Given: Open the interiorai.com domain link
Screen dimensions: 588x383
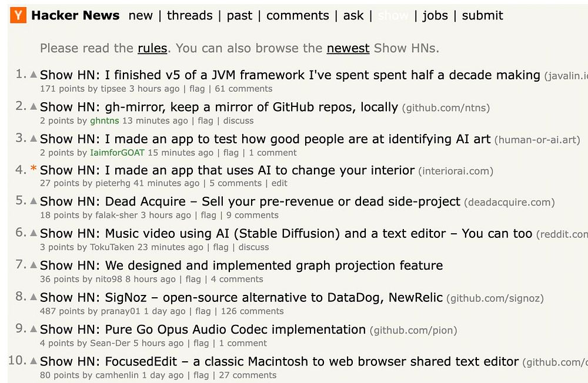Looking at the screenshot, I should [456, 172].
